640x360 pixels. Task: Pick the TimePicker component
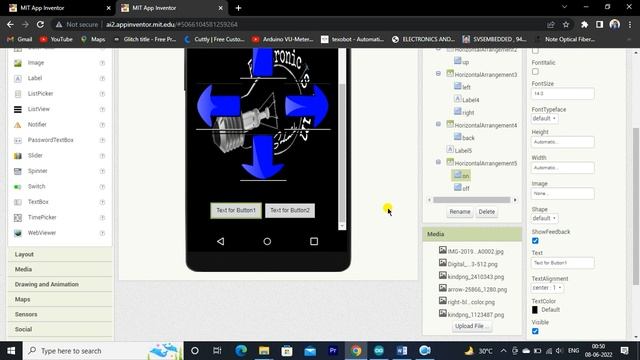pyautogui.click(x=42, y=218)
